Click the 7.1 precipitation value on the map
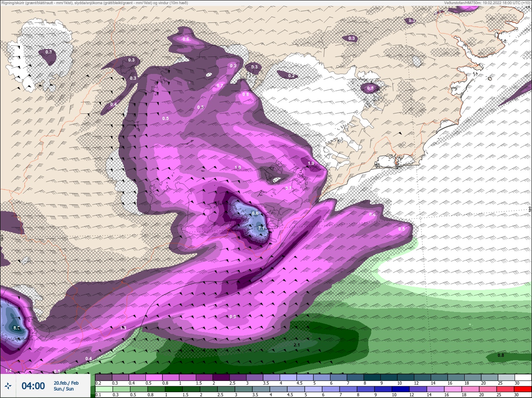 click(261, 228)
